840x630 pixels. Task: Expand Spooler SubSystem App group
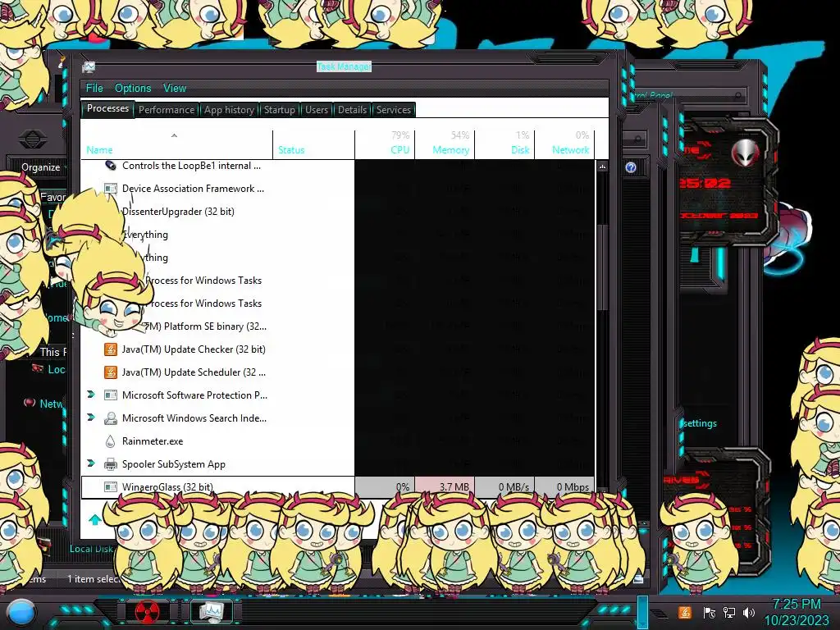(x=90, y=463)
